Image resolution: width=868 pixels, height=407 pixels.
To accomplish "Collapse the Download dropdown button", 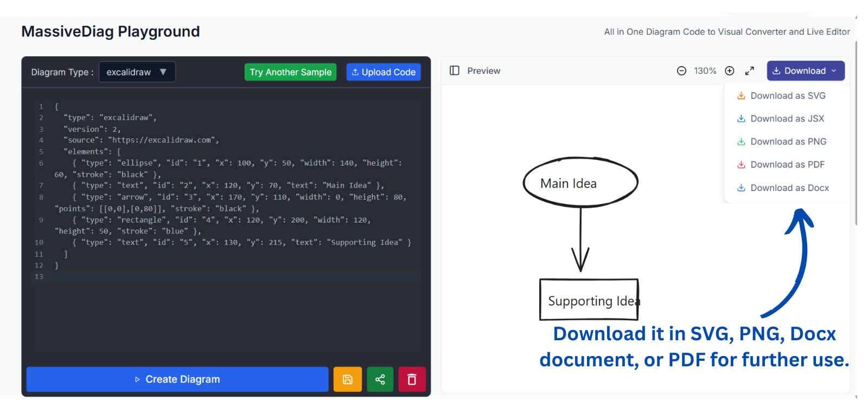I will (x=806, y=71).
